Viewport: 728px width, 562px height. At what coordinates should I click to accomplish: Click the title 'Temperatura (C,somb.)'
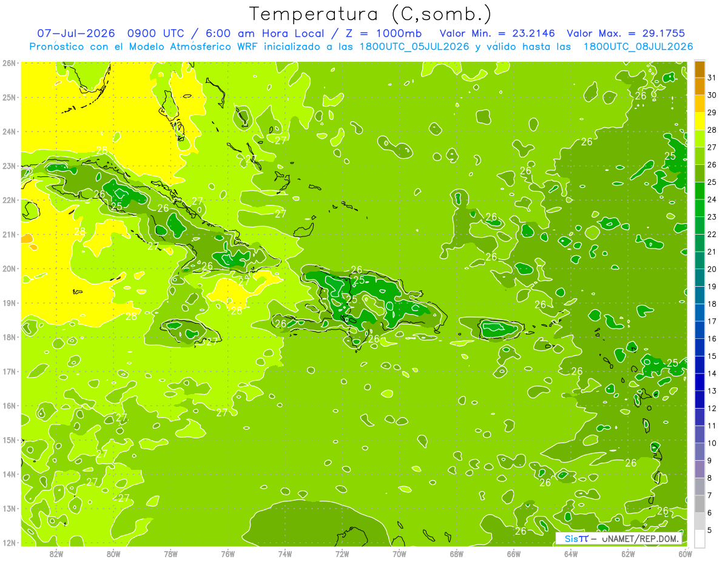[x=370, y=15]
